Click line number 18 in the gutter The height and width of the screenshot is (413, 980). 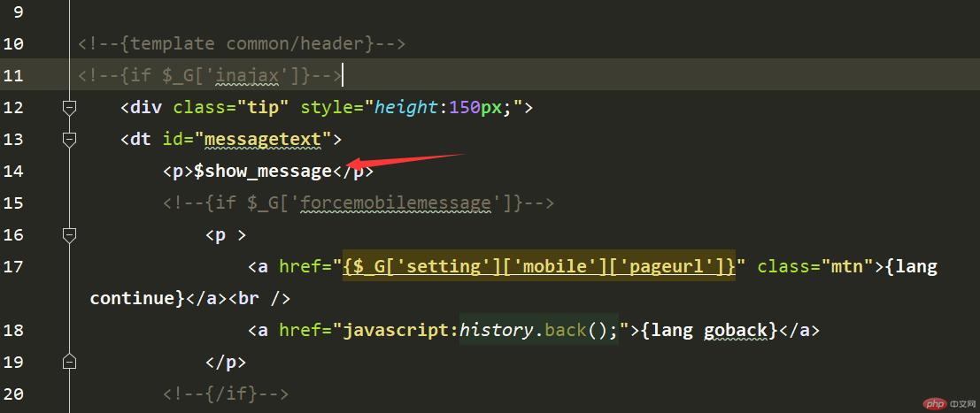tap(13, 331)
